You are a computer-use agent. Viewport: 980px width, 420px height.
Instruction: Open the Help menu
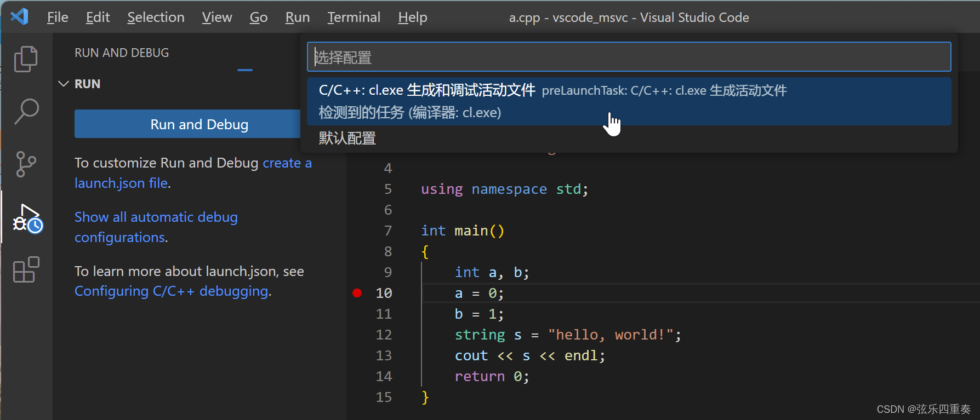point(412,18)
